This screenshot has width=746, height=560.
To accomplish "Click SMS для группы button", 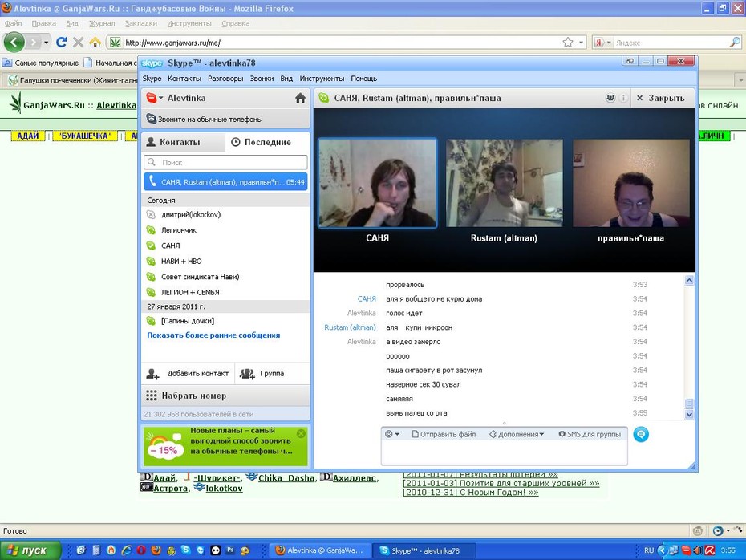I will tap(590, 434).
